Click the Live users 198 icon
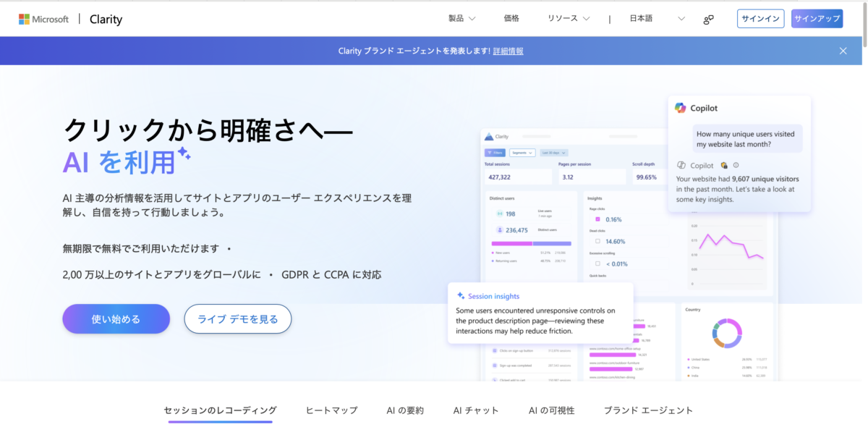Image resolution: width=868 pixels, height=435 pixels. click(499, 214)
